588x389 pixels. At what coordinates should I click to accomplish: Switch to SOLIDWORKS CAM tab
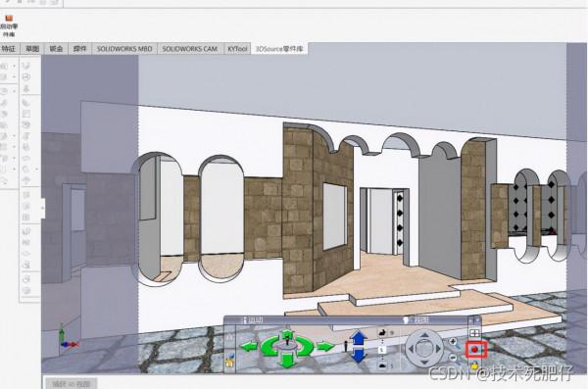coord(190,49)
